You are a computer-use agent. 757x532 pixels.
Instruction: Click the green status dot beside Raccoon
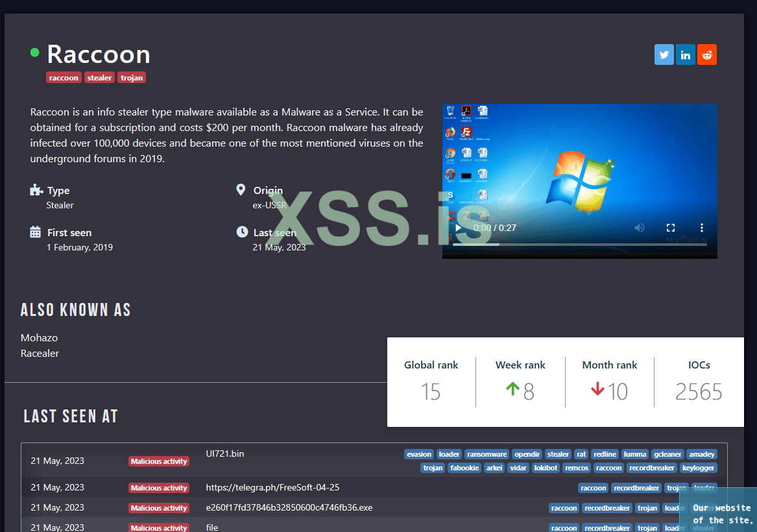tap(35, 53)
